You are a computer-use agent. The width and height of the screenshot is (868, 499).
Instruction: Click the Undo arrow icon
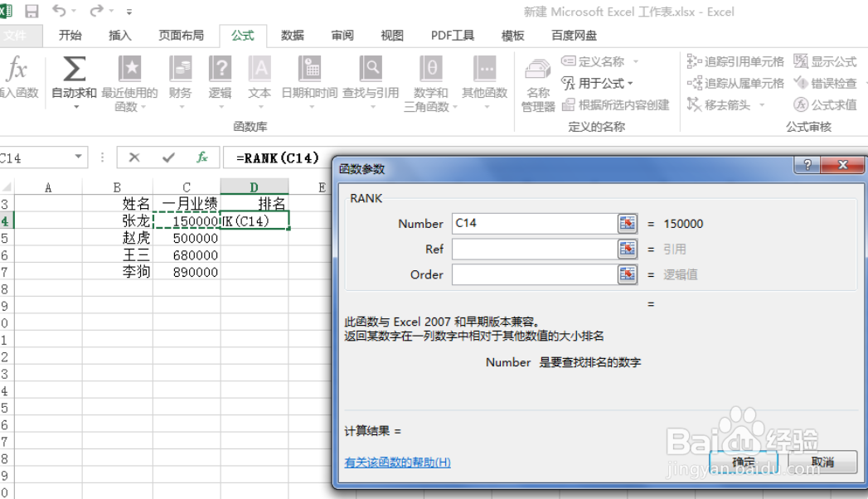59,11
